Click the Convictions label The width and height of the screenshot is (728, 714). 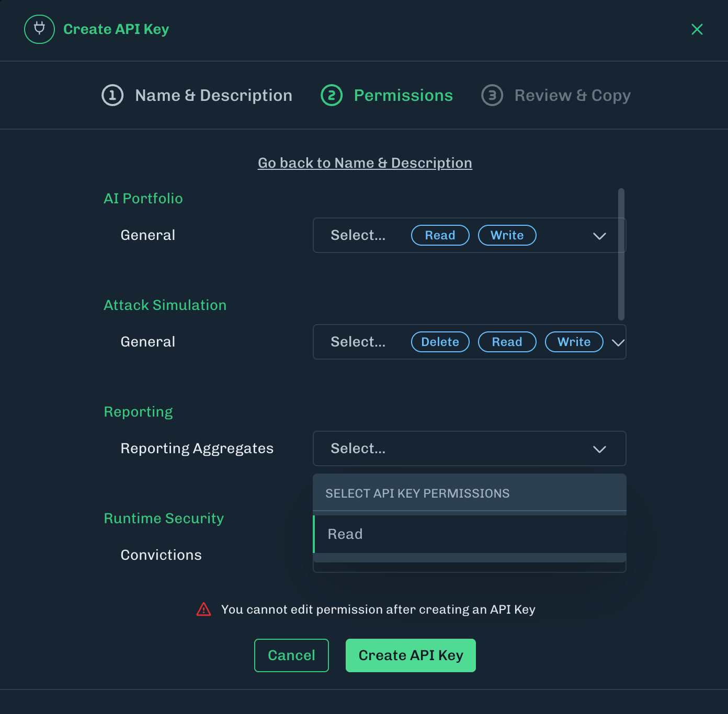click(161, 555)
